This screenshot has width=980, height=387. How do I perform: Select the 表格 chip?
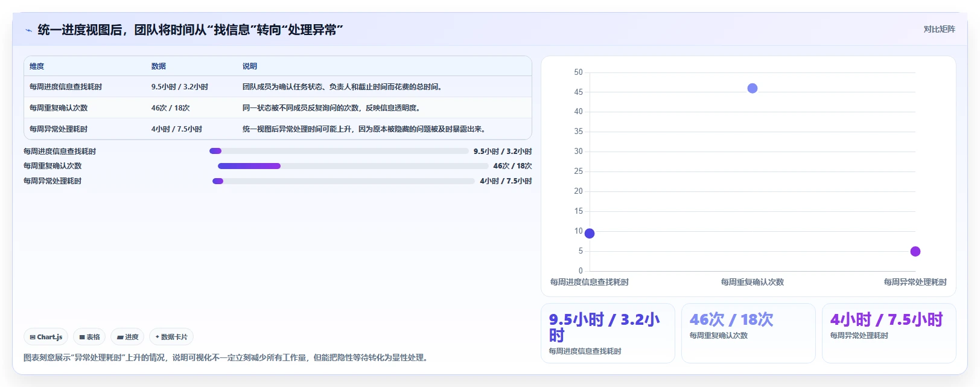point(89,337)
